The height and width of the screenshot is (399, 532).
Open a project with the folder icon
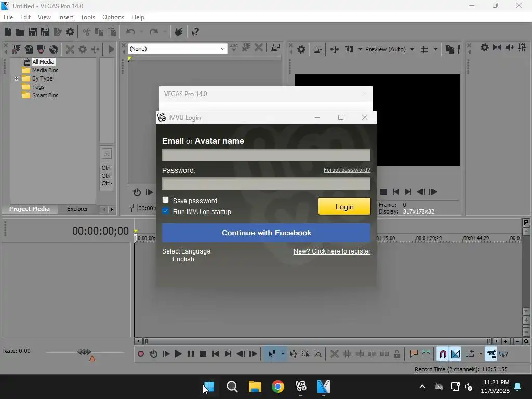[20, 32]
